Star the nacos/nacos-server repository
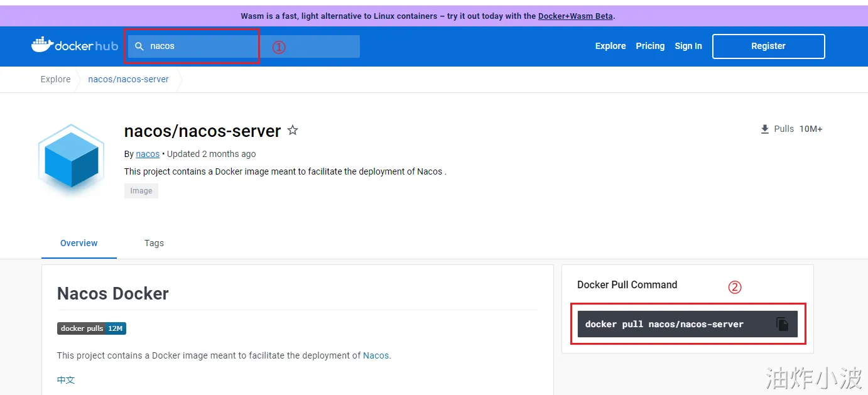This screenshot has height=395, width=868. pyautogui.click(x=293, y=131)
